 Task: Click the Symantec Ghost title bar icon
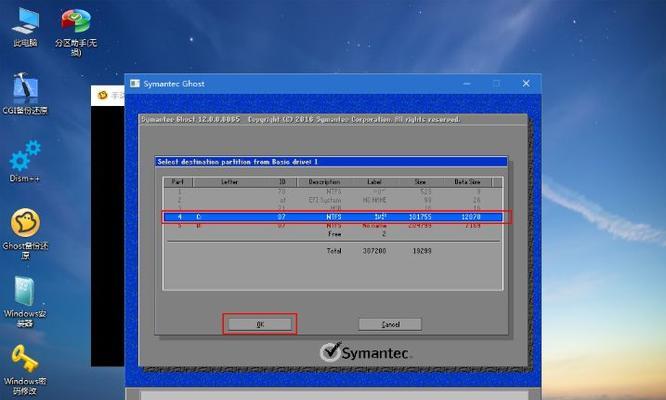(135, 83)
